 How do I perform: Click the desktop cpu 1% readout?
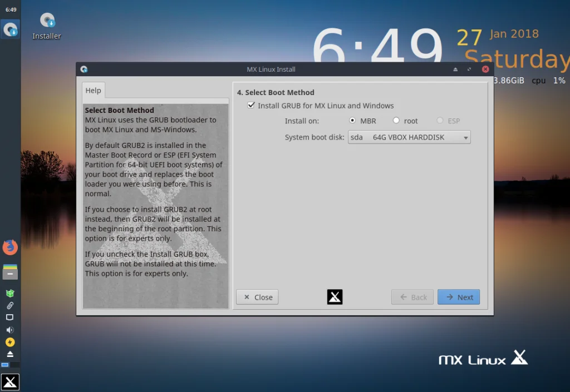(x=548, y=81)
